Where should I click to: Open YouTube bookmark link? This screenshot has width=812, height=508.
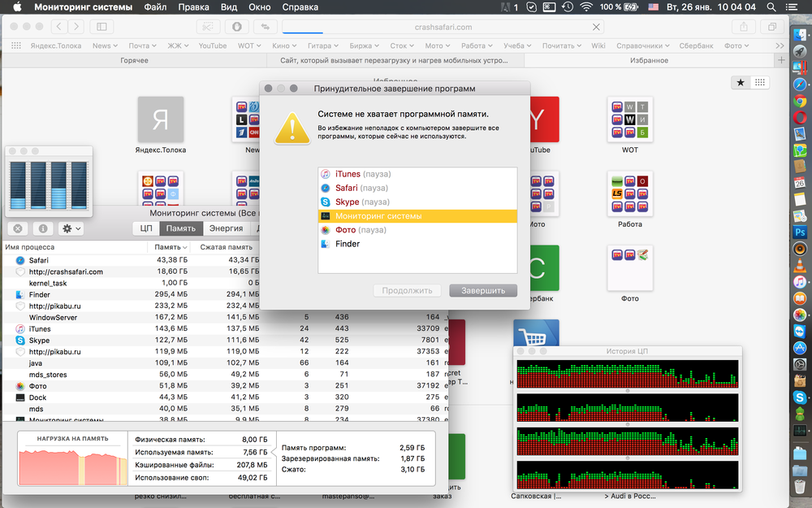[212, 46]
